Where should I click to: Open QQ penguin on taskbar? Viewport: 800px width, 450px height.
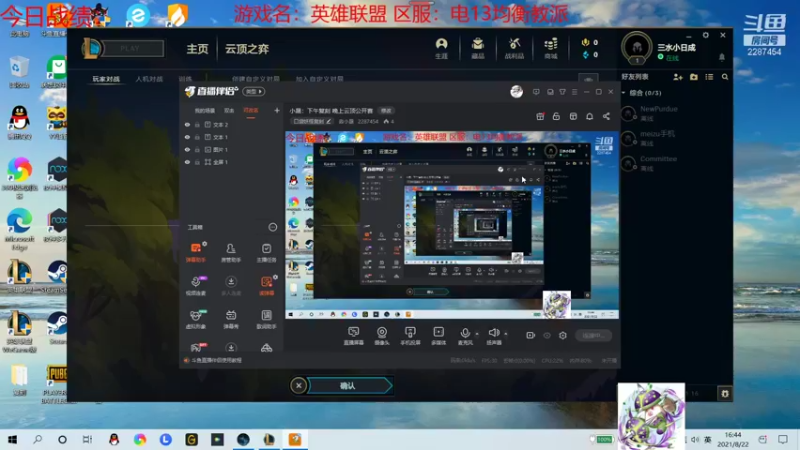(114, 439)
